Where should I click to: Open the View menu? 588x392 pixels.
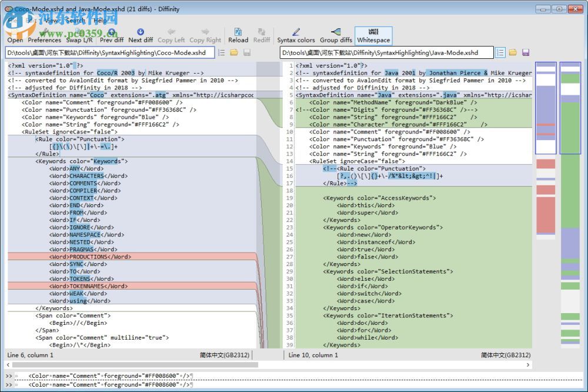coord(52,20)
